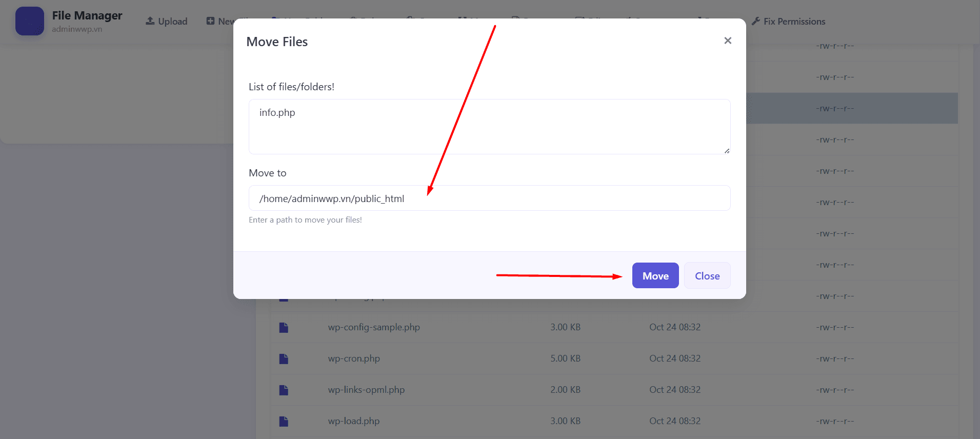Select the wp-cron.php file name
This screenshot has width=980, height=439.
(x=354, y=358)
